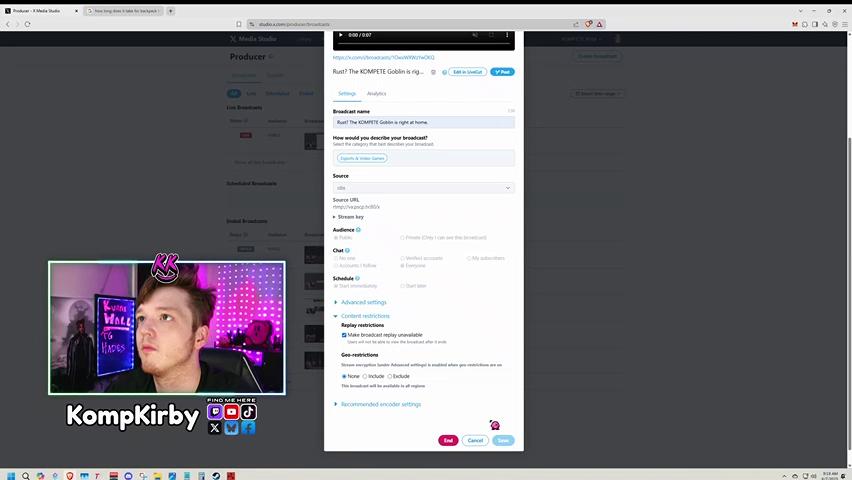Open the video player more-options menu
This screenshot has height=480, width=852.
pyautogui.click(x=507, y=35)
